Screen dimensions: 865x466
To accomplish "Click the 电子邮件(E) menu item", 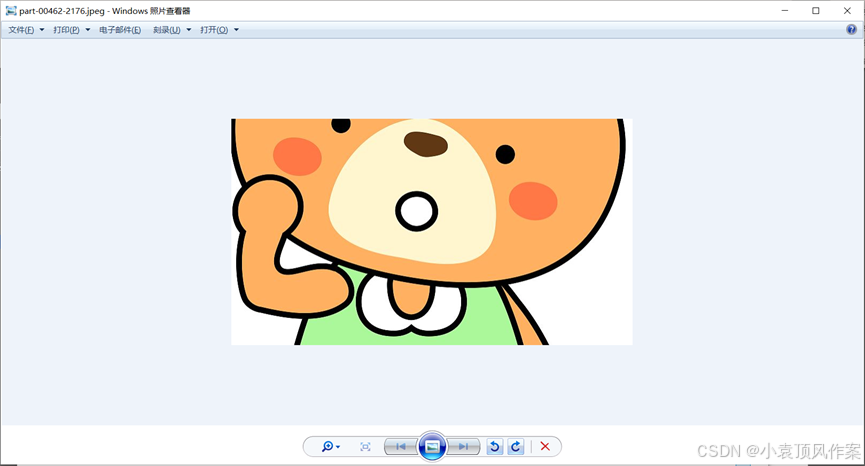I will click(120, 30).
